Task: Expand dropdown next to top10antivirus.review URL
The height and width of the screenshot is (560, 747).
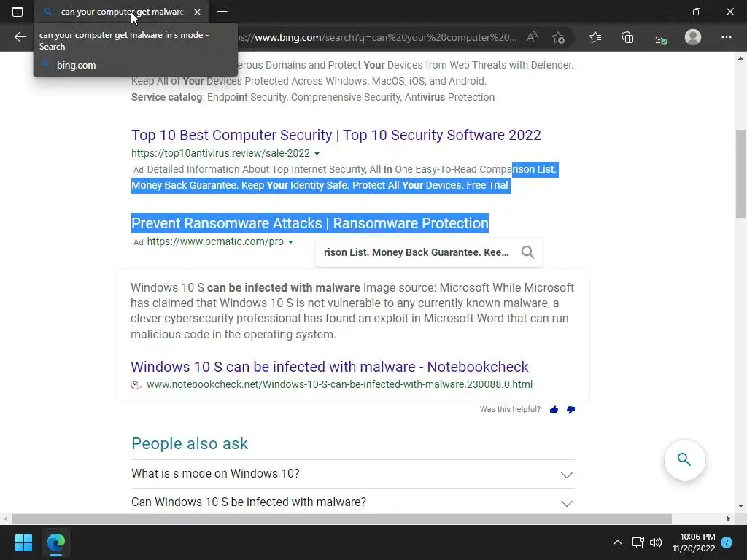Action: pos(317,154)
